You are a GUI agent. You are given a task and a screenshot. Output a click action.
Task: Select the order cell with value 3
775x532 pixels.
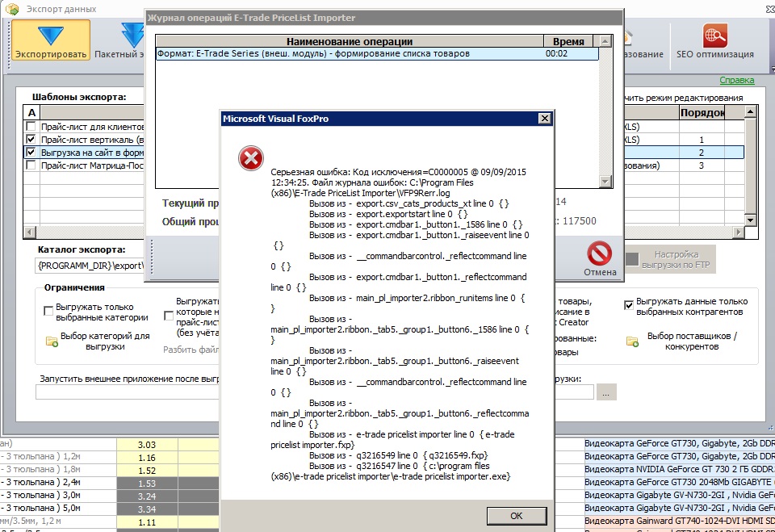(x=702, y=165)
